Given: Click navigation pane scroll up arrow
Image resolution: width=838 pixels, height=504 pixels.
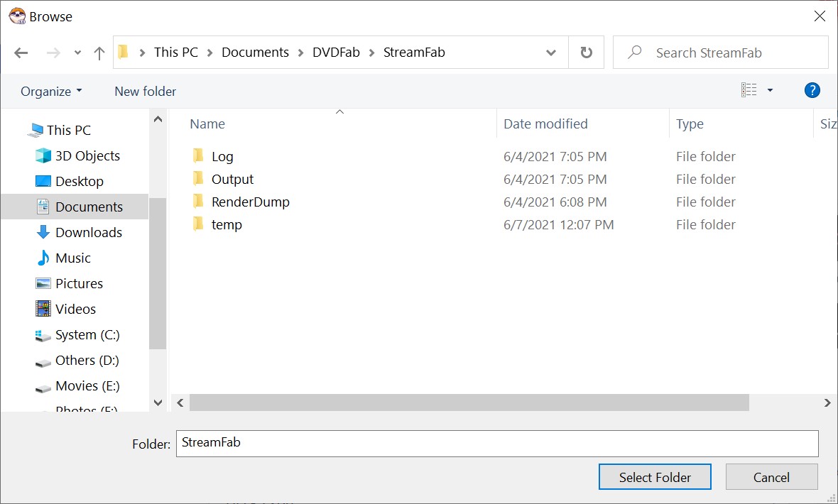Looking at the screenshot, I should pos(158,120).
